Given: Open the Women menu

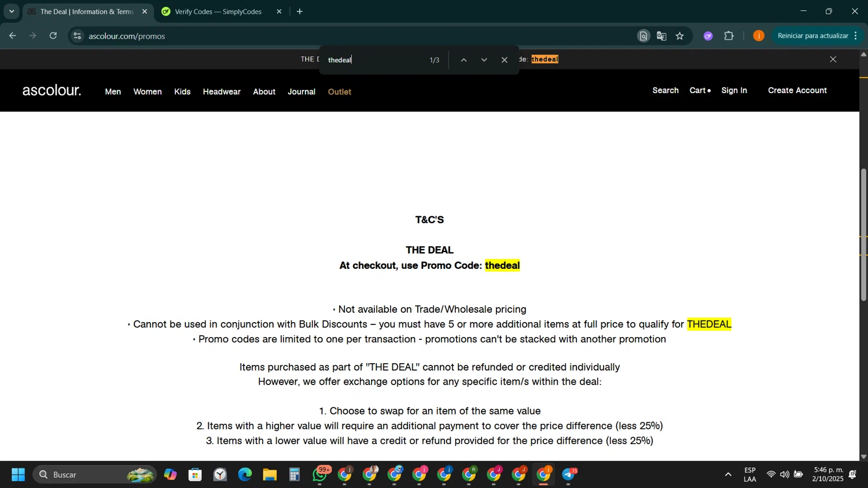Looking at the screenshot, I should tap(148, 92).
